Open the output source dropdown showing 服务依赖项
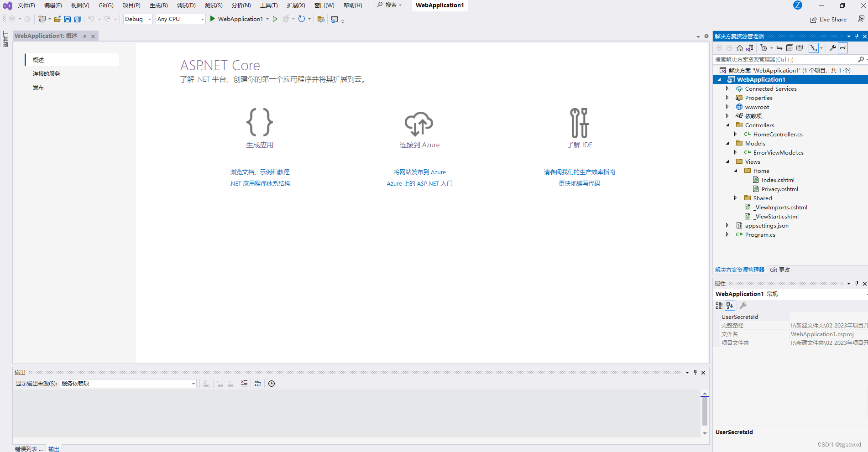This screenshot has width=868, height=452. (x=128, y=384)
